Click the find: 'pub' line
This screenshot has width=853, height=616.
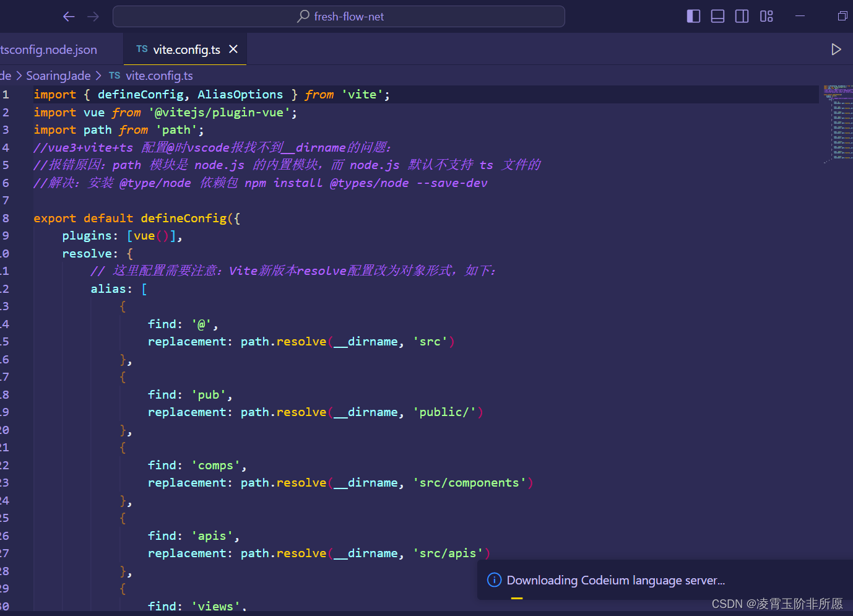[190, 395]
